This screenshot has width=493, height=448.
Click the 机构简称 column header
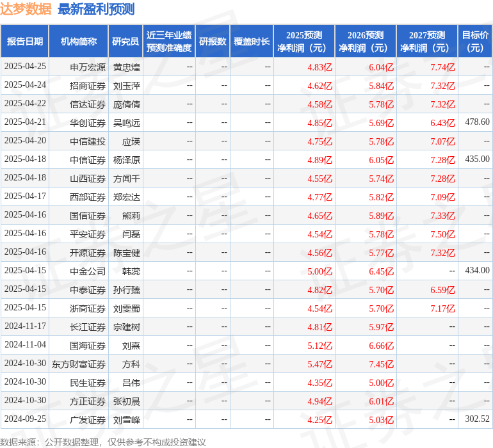pyautogui.click(x=79, y=41)
